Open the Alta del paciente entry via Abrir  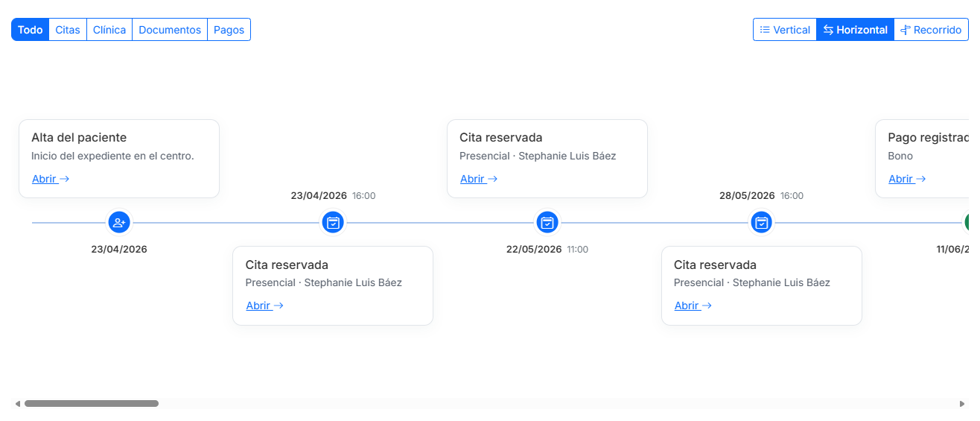tap(51, 179)
